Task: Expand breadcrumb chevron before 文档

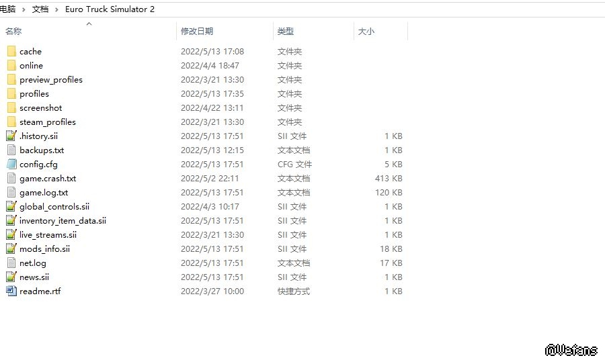Action: click(24, 10)
